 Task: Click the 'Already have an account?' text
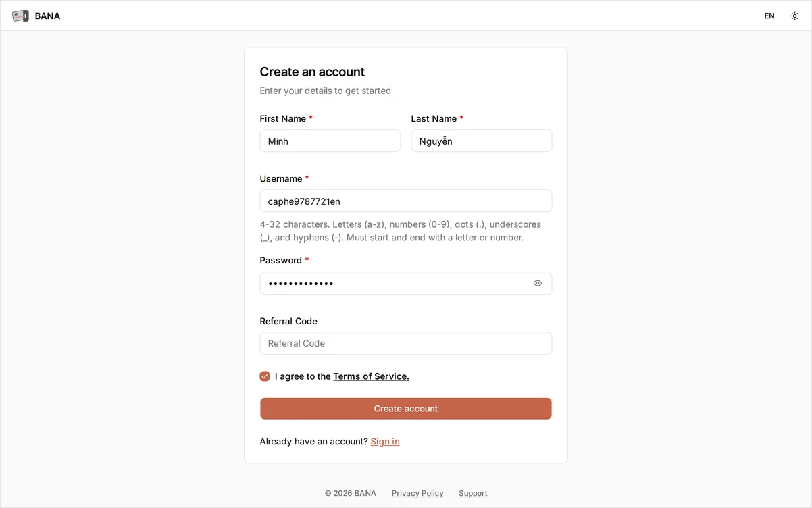313,442
